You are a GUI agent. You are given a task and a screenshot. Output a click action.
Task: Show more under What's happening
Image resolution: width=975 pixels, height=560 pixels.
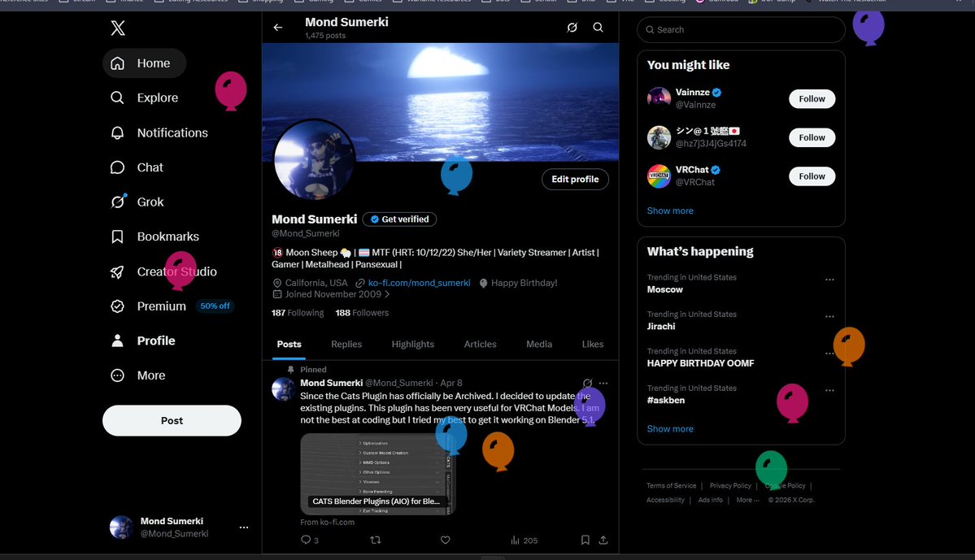point(670,429)
